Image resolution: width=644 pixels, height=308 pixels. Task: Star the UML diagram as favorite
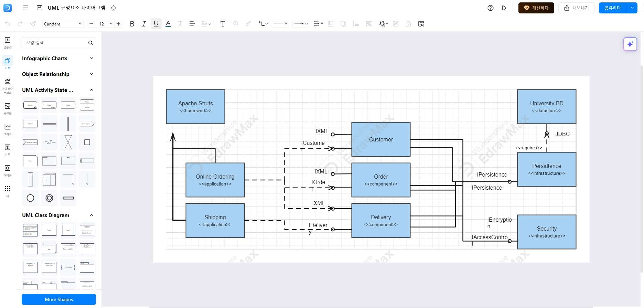pos(114,8)
